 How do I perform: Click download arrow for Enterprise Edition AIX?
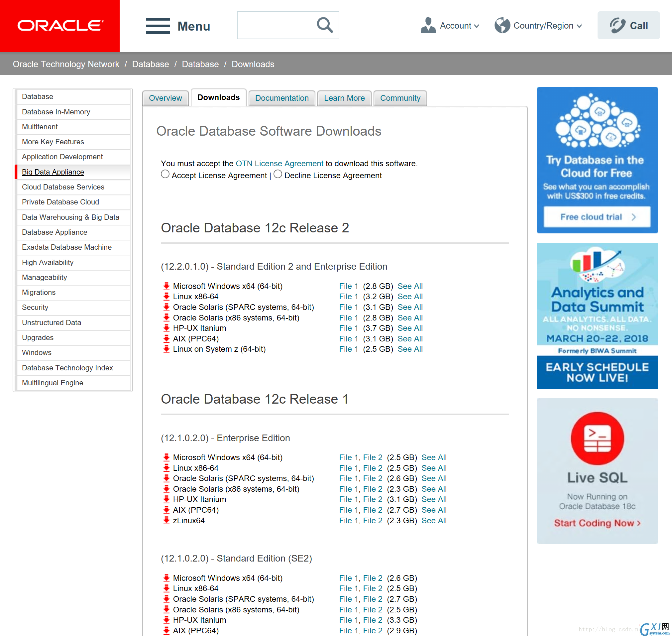167,510
